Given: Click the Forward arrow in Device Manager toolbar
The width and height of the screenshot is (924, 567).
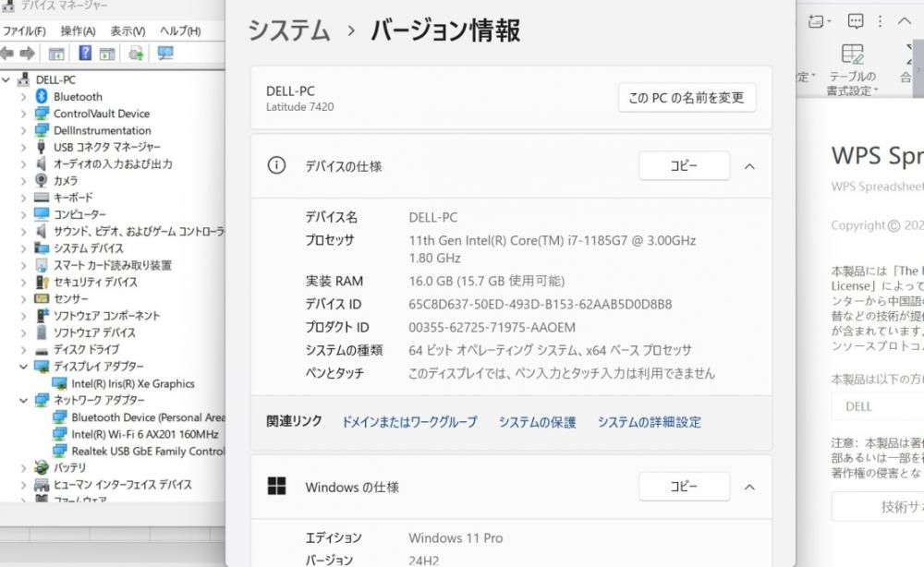Looking at the screenshot, I should pyautogui.click(x=27, y=54).
